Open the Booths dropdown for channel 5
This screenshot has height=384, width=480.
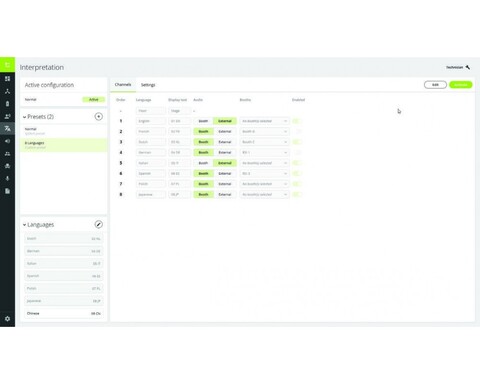click(x=264, y=163)
